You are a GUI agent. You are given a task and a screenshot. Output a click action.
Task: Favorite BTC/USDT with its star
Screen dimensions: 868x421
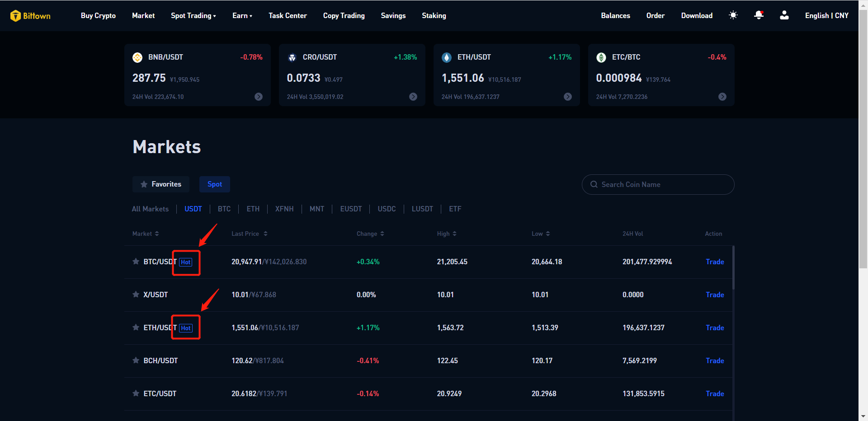click(x=136, y=262)
